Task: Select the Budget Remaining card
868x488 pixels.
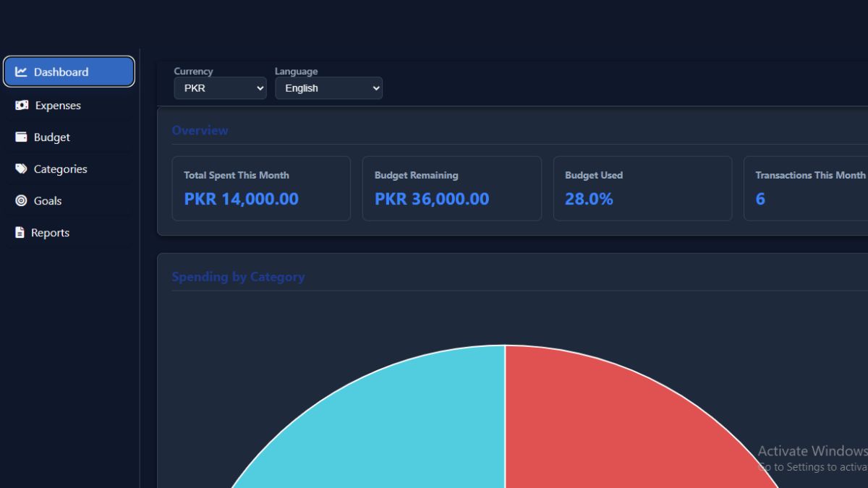Action: coord(451,188)
